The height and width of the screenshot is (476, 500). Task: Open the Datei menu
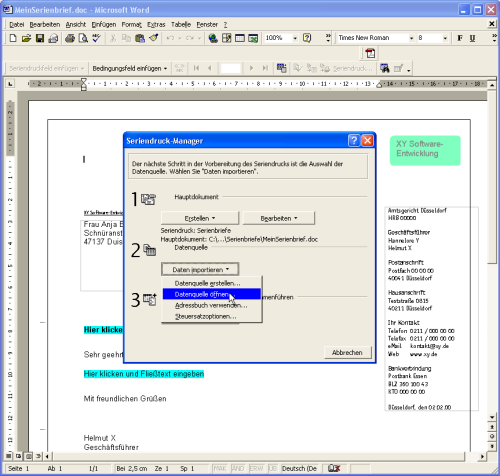17,25
